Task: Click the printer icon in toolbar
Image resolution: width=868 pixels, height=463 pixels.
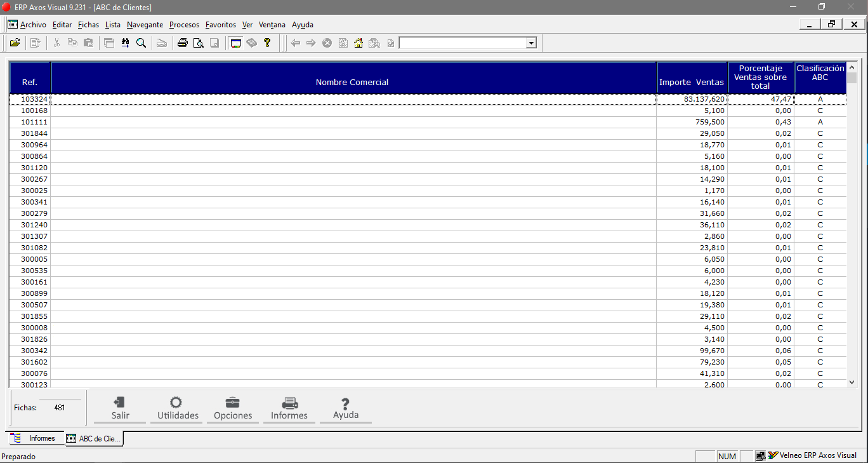Action: (x=183, y=43)
